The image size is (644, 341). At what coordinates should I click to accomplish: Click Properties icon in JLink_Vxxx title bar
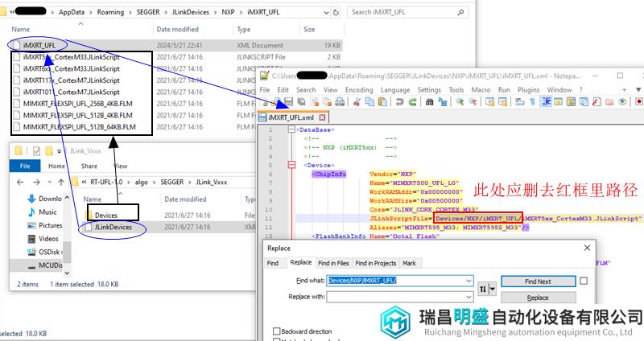pos(36,151)
